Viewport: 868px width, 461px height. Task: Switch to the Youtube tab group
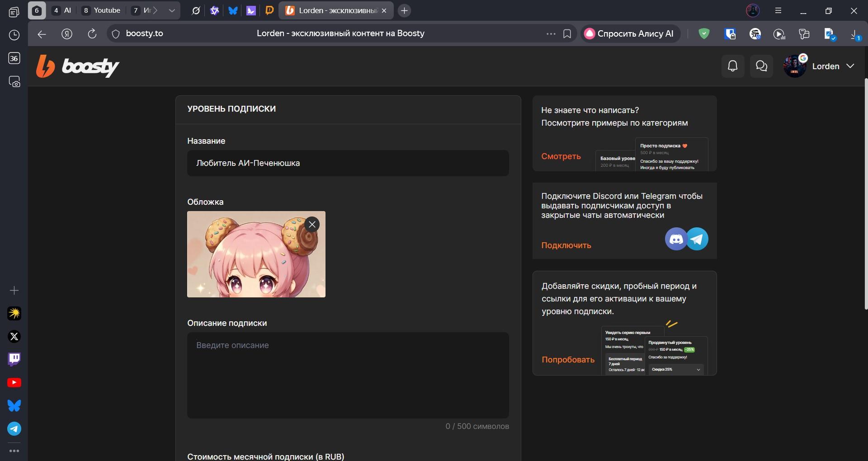(x=101, y=10)
